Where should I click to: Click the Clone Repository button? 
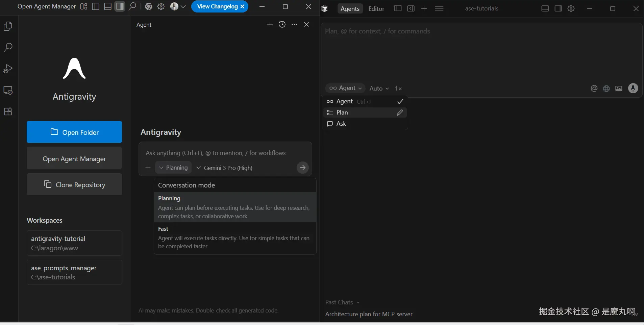[x=74, y=184]
